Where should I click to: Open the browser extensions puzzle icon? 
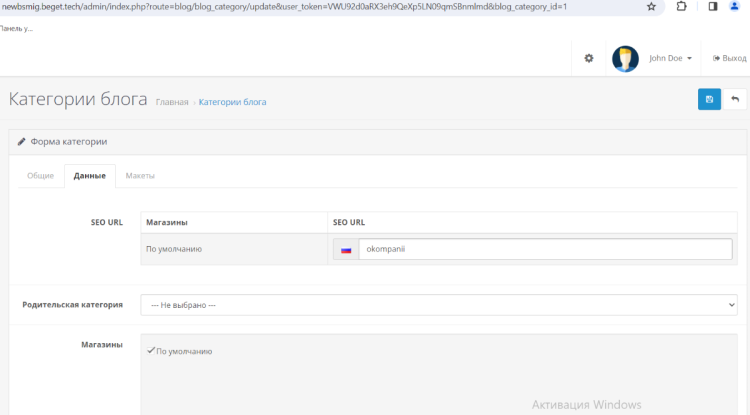coord(682,6)
